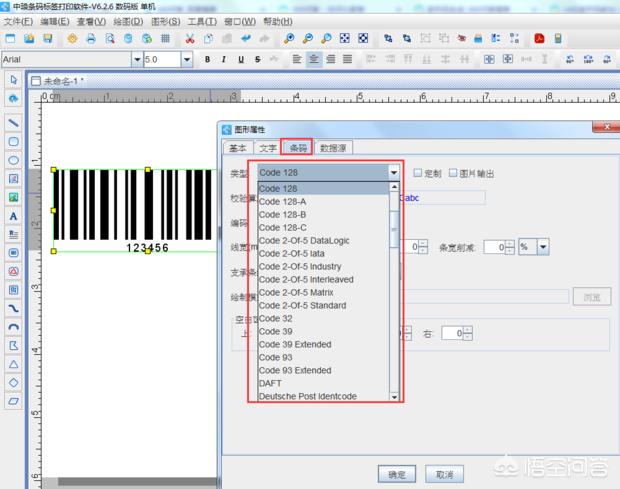Toggle bold with the B icon

(207, 59)
